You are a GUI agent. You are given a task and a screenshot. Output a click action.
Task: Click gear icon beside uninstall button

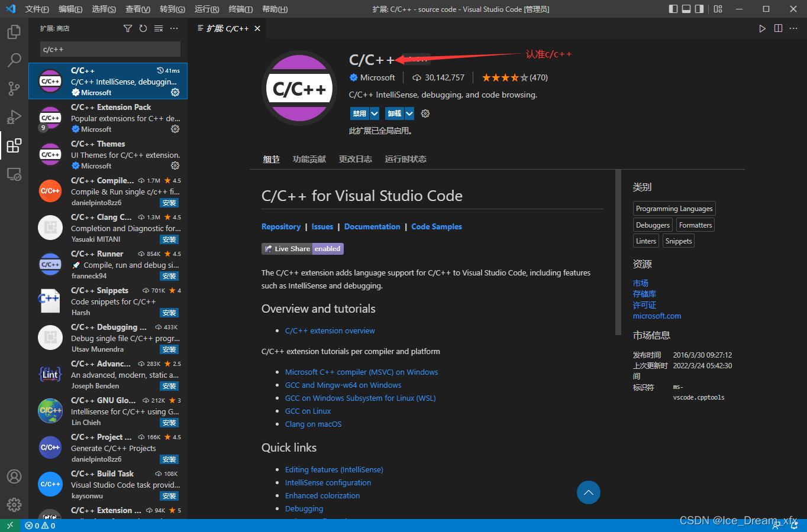click(425, 113)
